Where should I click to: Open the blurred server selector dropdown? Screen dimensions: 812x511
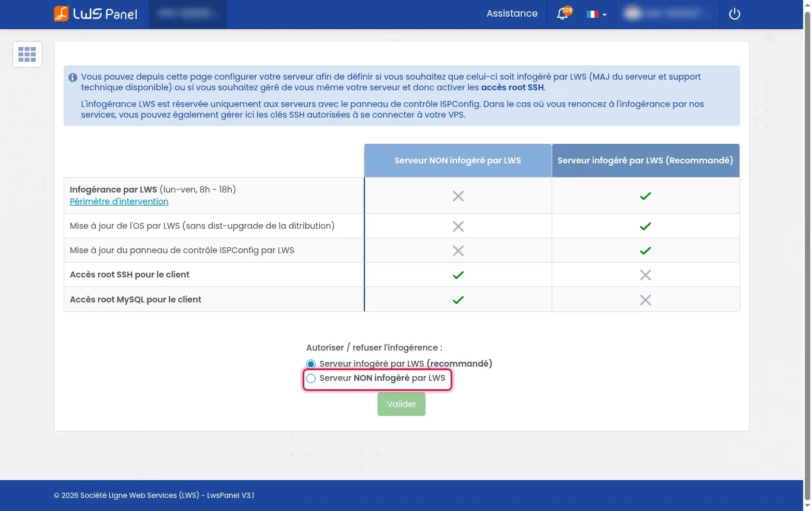point(187,14)
